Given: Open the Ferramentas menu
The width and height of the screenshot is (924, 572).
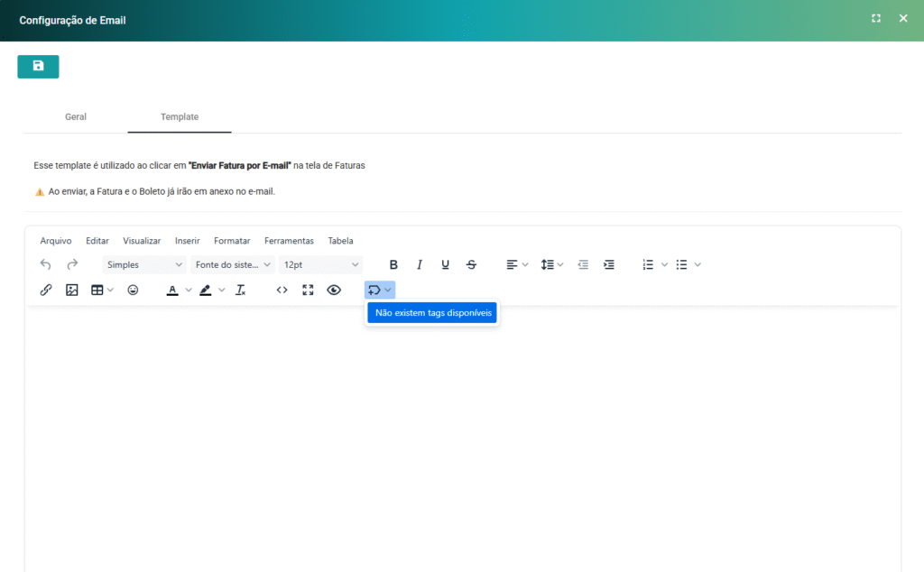Looking at the screenshot, I should [289, 241].
